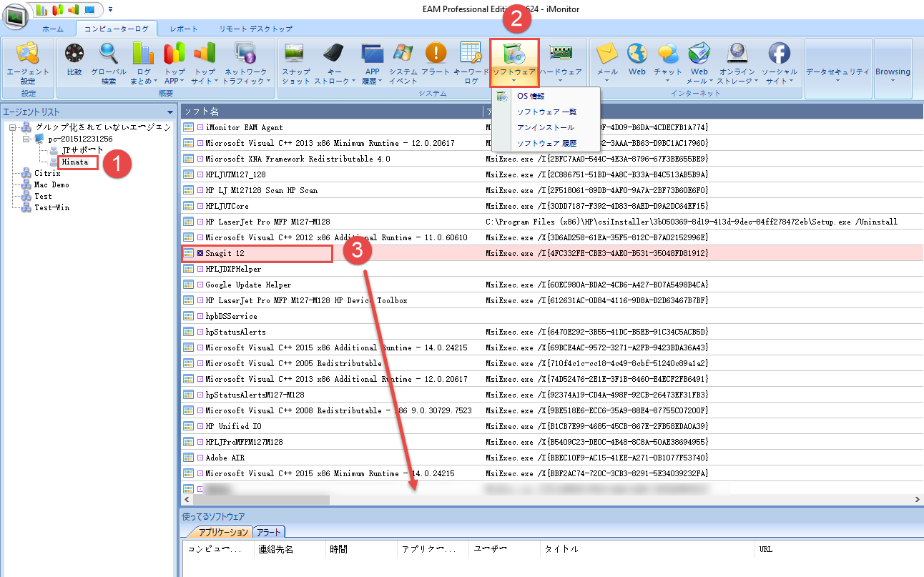
Task: Open the エージェントリスト panel dropdown arrow
Action: (x=169, y=112)
